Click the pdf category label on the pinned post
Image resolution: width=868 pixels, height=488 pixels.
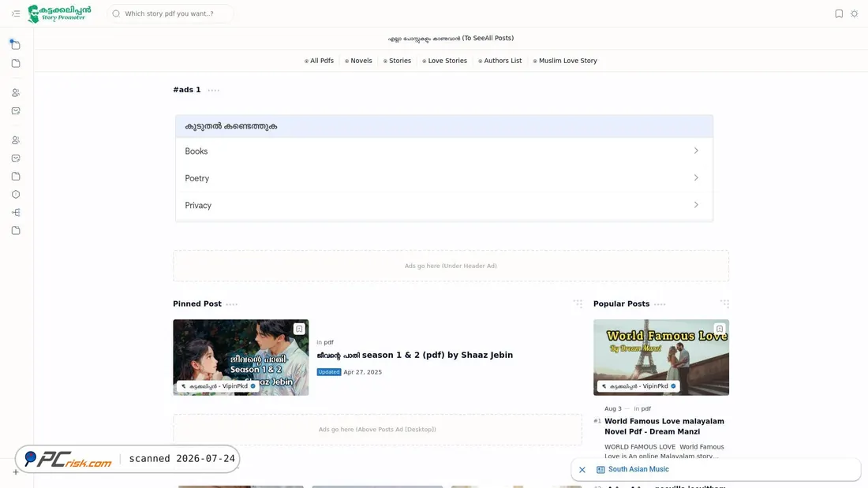click(328, 342)
